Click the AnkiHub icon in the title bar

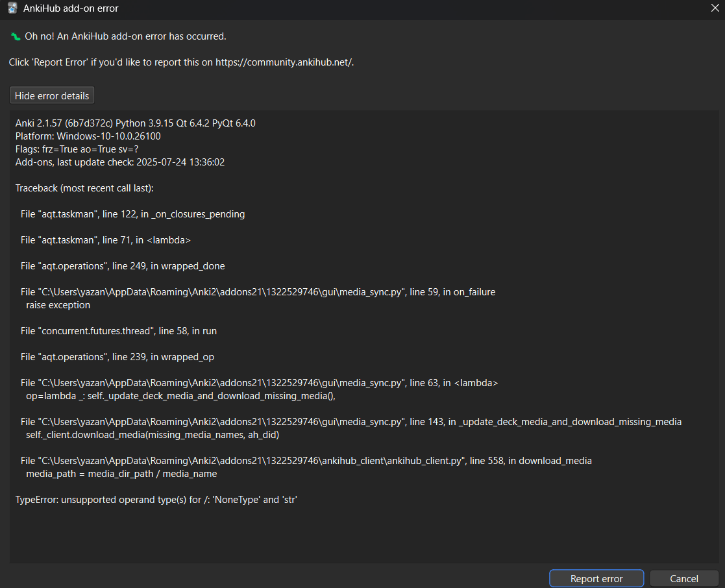pyautogui.click(x=12, y=9)
